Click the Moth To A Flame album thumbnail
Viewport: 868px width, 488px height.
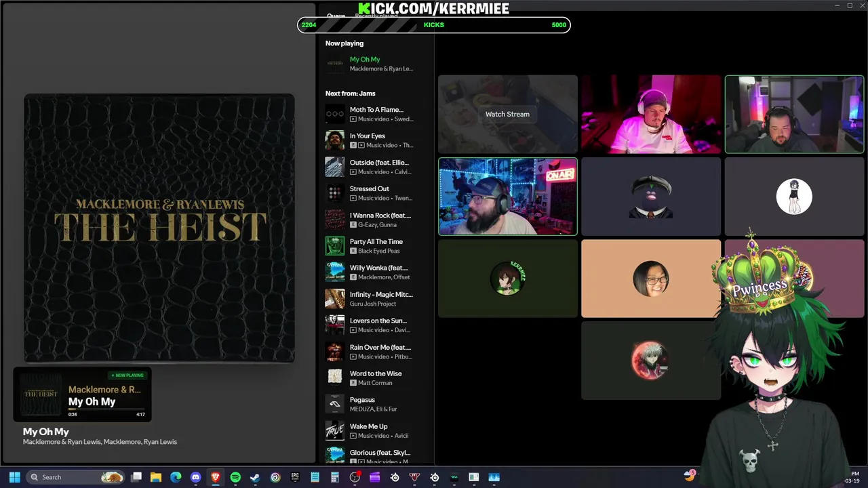(335, 114)
